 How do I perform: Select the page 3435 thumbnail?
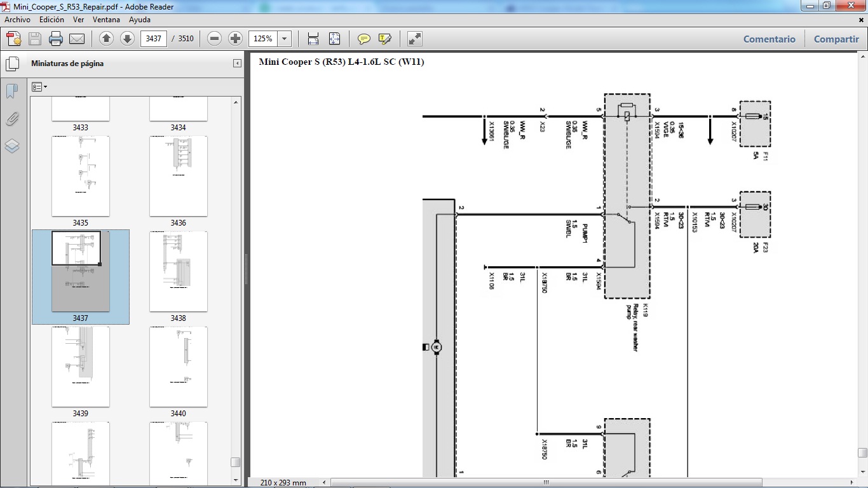[x=81, y=176]
